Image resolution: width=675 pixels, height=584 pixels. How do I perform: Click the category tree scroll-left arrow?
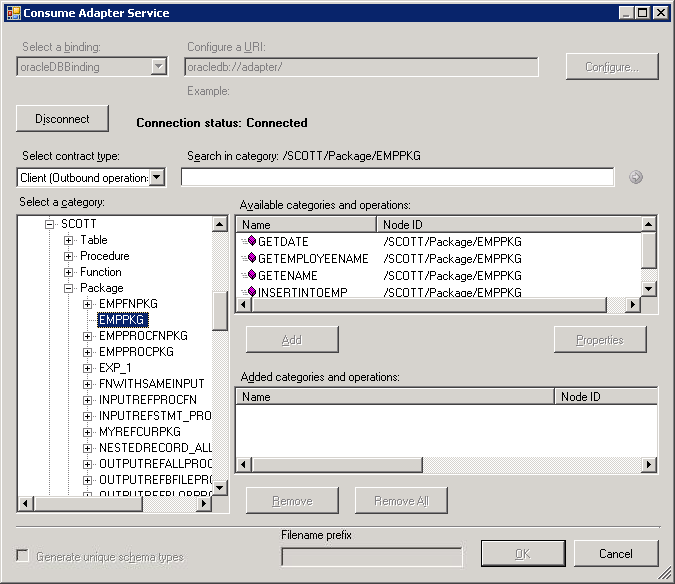click(25, 503)
